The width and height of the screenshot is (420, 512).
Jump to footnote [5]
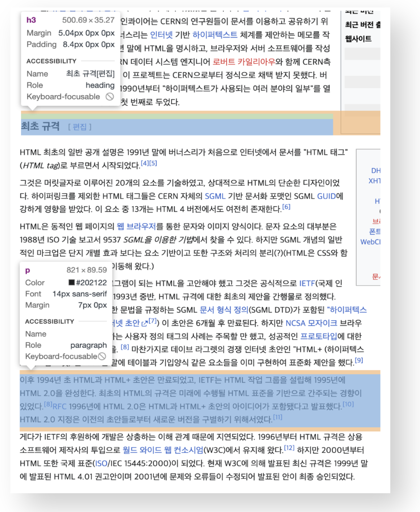[153, 163]
